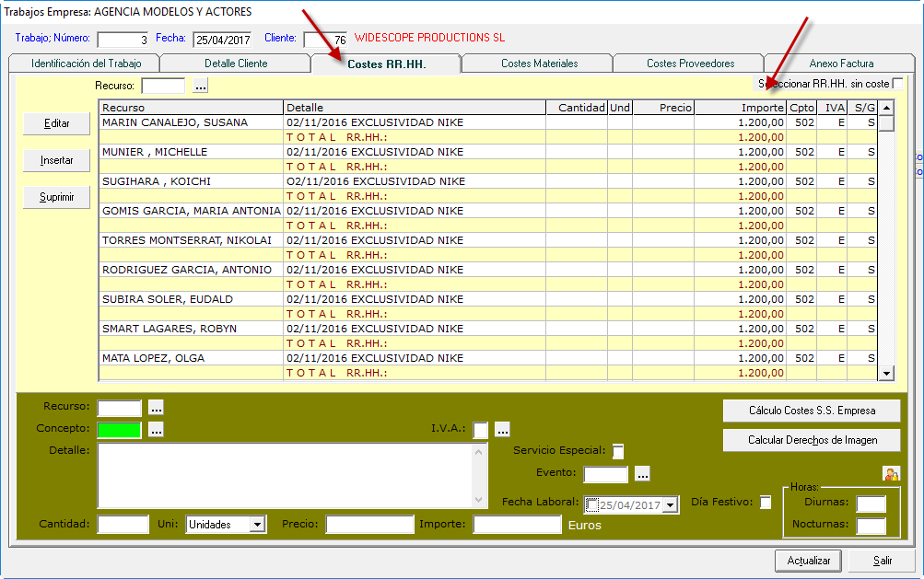Click the Cantidad column header

[x=577, y=108]
